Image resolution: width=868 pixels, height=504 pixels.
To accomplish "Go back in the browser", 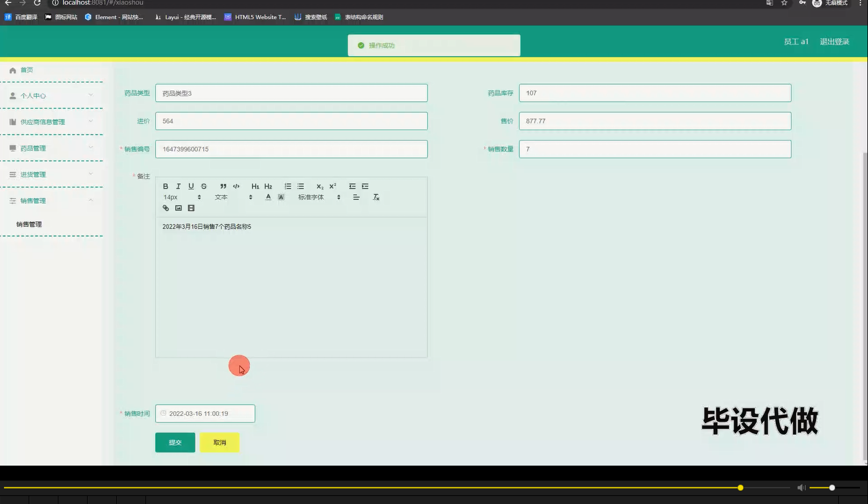I will pos(8,3).
